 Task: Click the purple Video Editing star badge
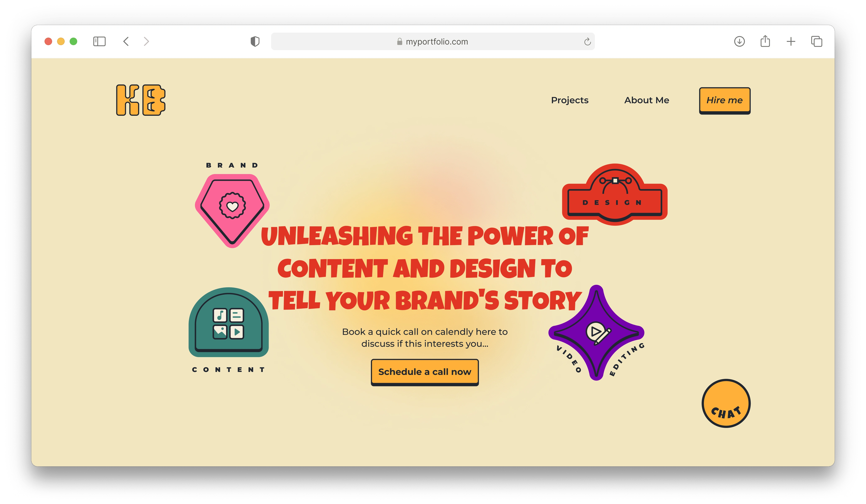[596, 332]
